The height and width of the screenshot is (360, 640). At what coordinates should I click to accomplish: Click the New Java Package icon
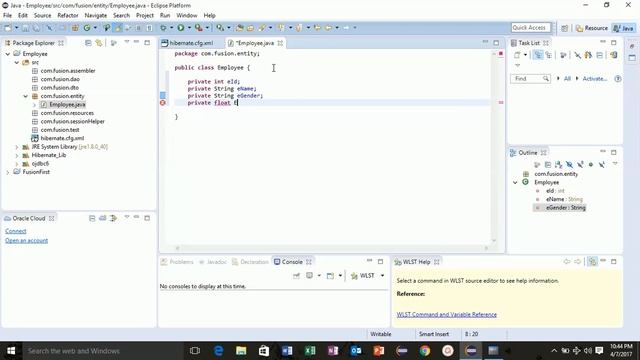(75, 28)
